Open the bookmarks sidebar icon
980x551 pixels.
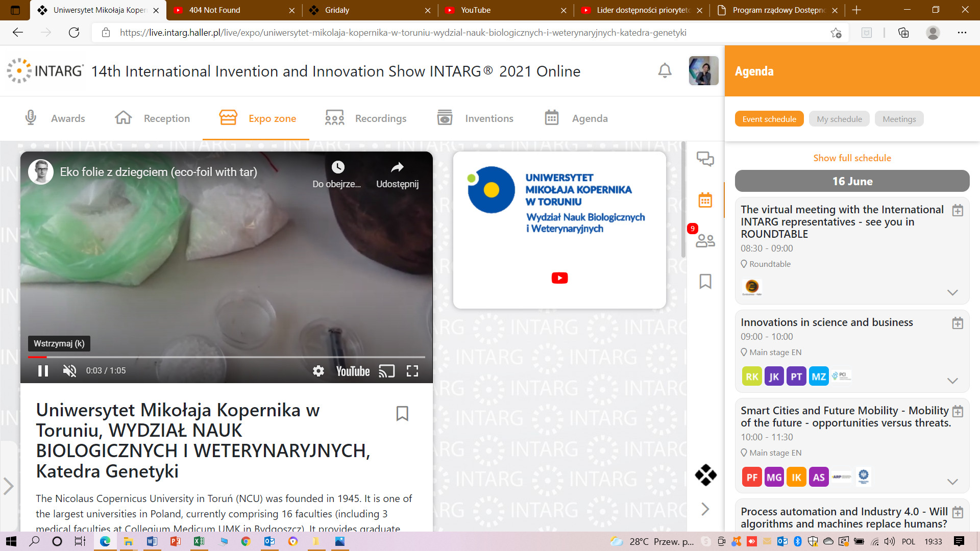[x=705, y=281]
